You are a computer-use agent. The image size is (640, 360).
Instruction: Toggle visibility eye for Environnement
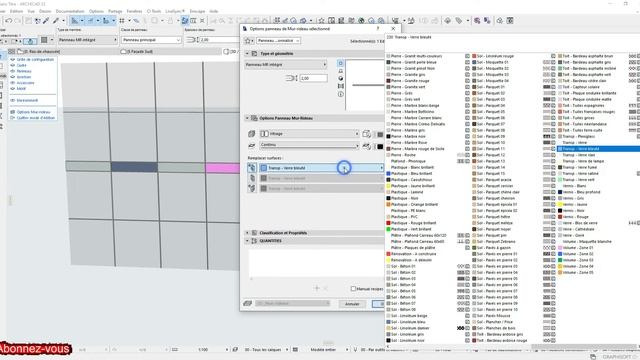point(13,100)
